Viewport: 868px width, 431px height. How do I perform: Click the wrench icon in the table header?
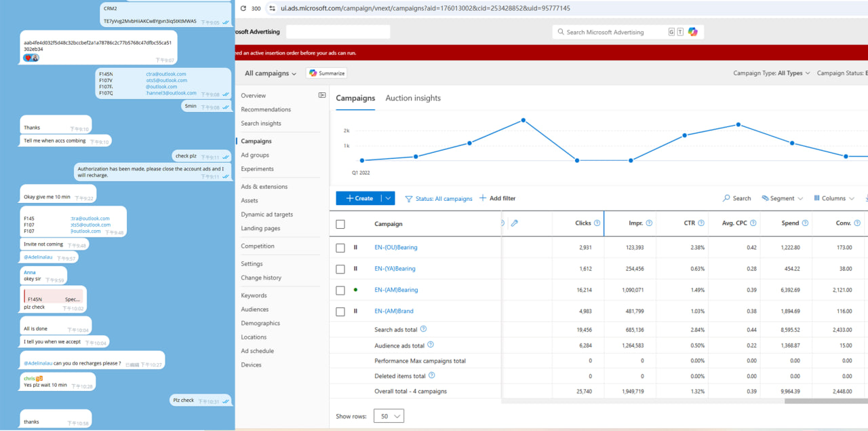[515, 223]
